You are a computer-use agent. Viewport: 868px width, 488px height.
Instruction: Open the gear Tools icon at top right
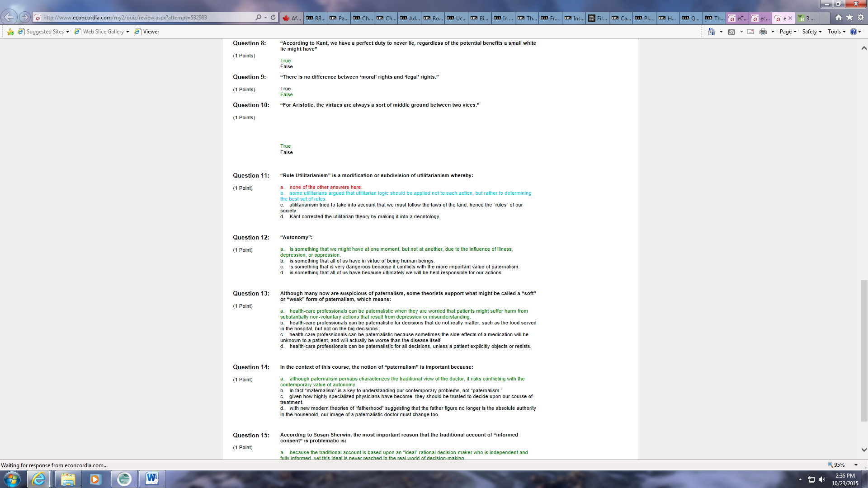coord(861,17)
